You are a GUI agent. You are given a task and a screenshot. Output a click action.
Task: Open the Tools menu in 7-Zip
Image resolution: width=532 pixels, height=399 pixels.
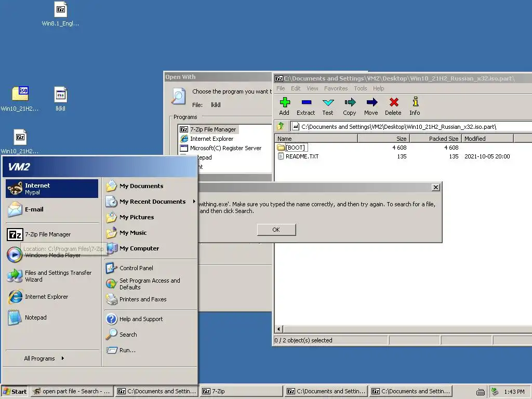[361, 88]
